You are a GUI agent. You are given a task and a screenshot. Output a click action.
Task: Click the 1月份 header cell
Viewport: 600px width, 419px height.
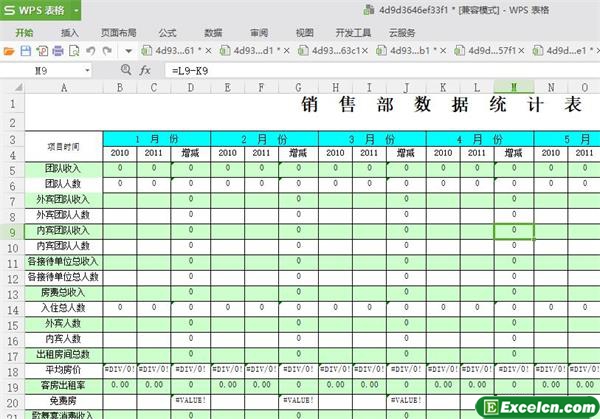(x=157, y=139)
